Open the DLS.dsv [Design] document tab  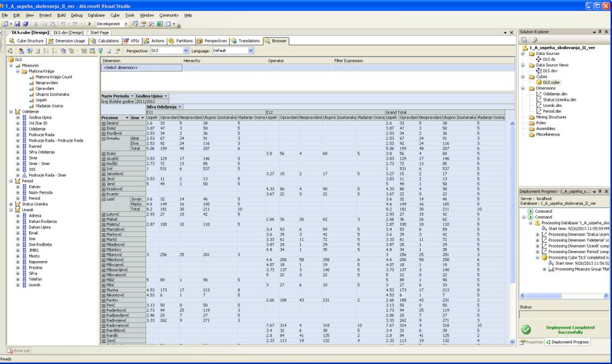click(68, 33)
